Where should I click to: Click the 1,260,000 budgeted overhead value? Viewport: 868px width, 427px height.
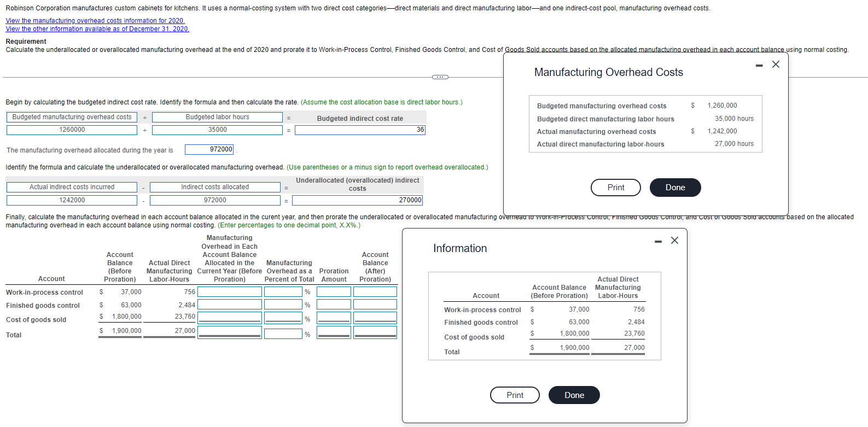click(x=722, y=106)
